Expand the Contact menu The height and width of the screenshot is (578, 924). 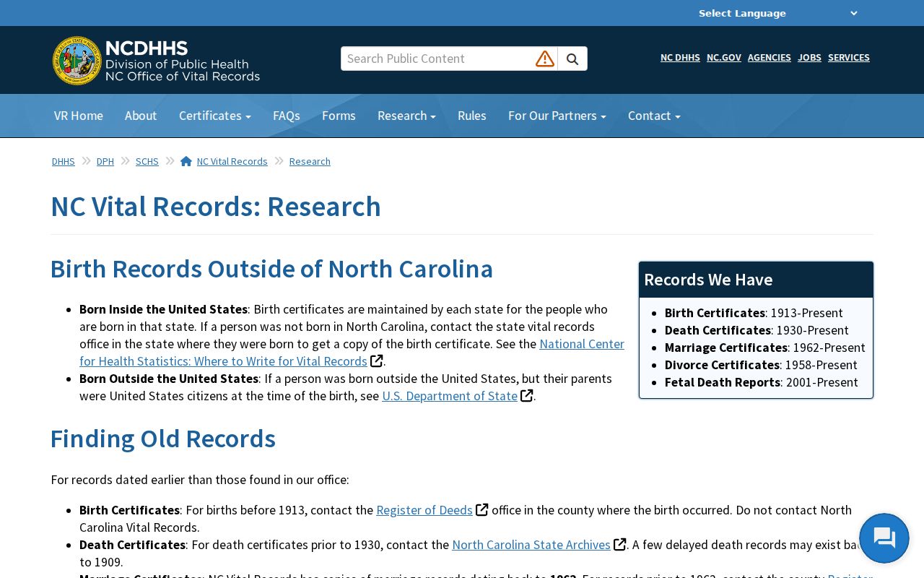tap(654, 116)
